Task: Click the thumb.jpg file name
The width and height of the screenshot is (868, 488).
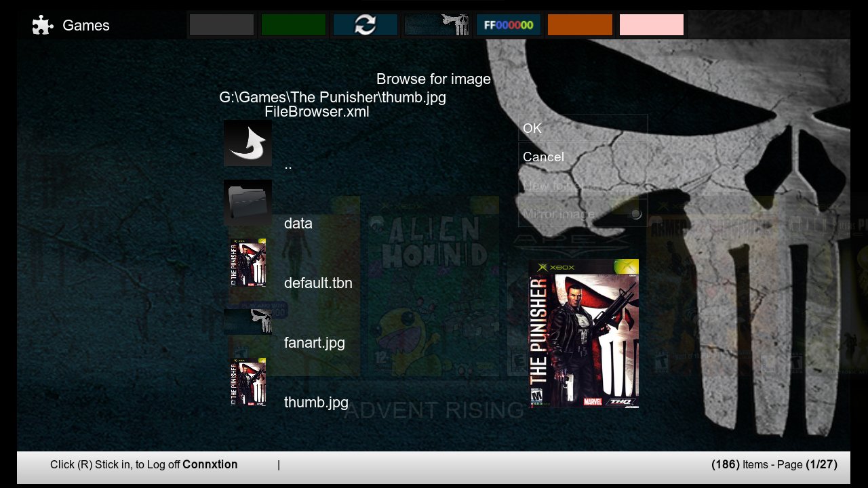Action: (316, 403)
